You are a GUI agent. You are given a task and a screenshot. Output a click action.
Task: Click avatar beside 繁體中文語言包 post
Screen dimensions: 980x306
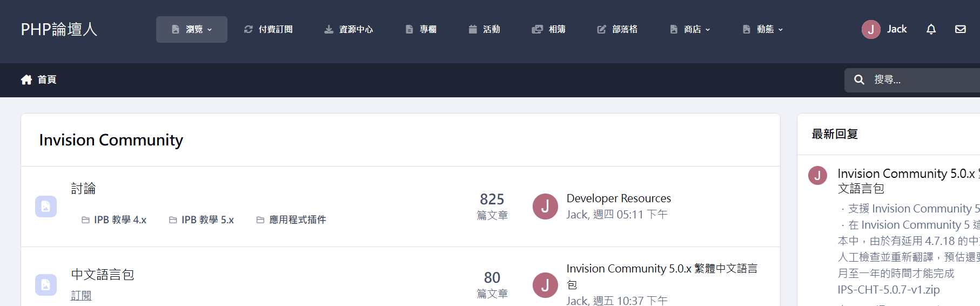point(545,285)
